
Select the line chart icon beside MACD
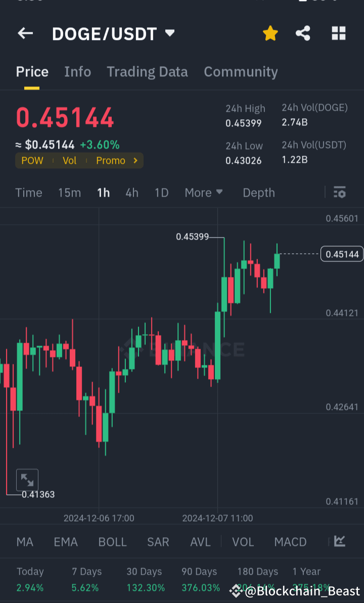click(x=339, y=541)
